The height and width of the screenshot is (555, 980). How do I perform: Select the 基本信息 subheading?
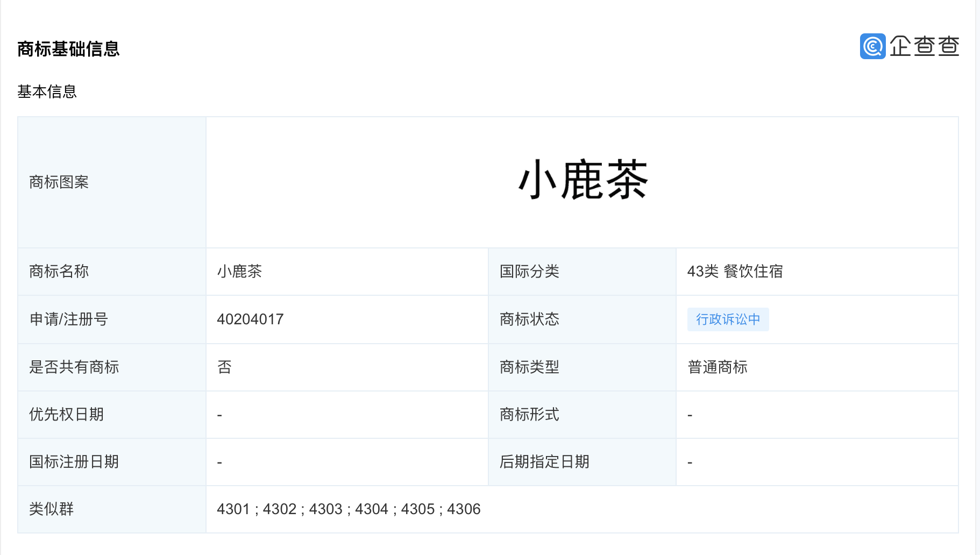pyautogui.click(x=47, y=91)
